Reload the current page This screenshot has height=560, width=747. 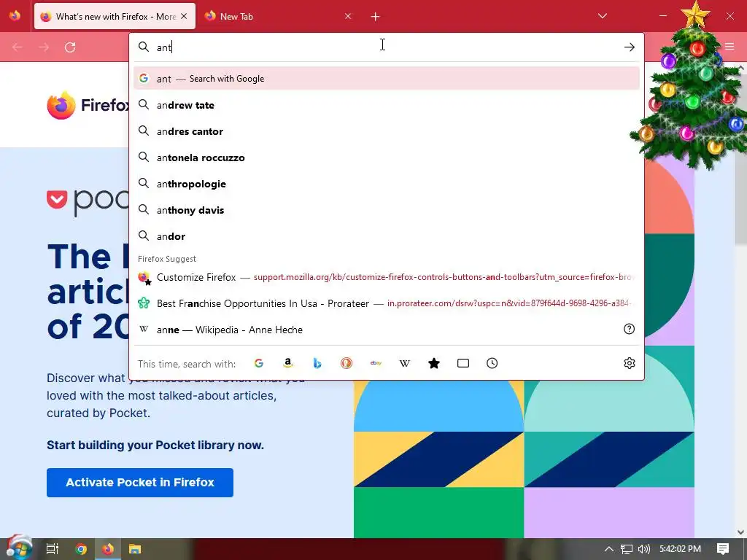click(x=70, y=47)
